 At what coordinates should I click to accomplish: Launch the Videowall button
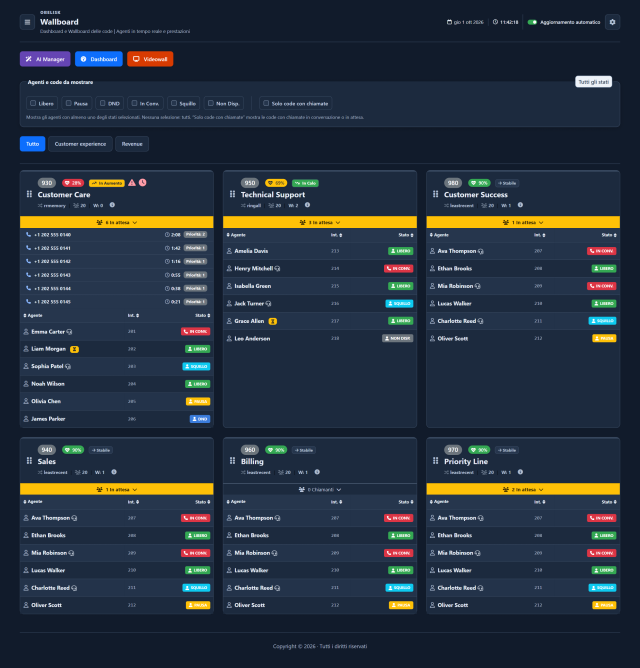(150, 59)
